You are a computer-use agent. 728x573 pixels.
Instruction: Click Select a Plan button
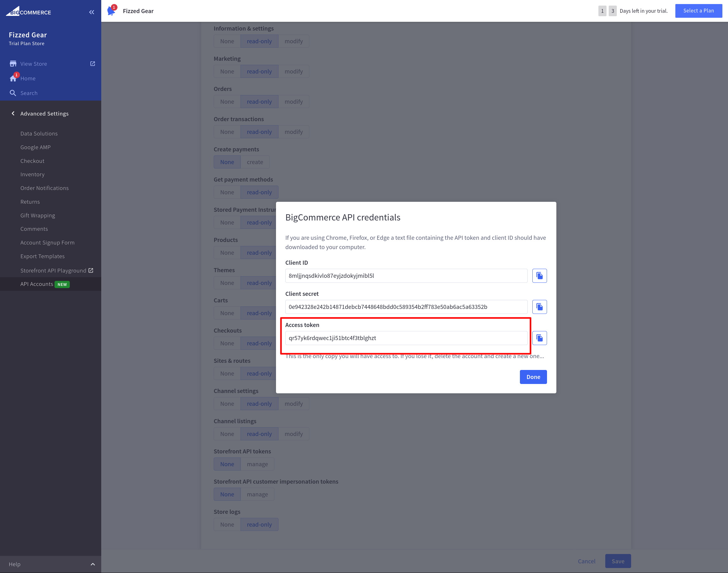click(698, 11)
